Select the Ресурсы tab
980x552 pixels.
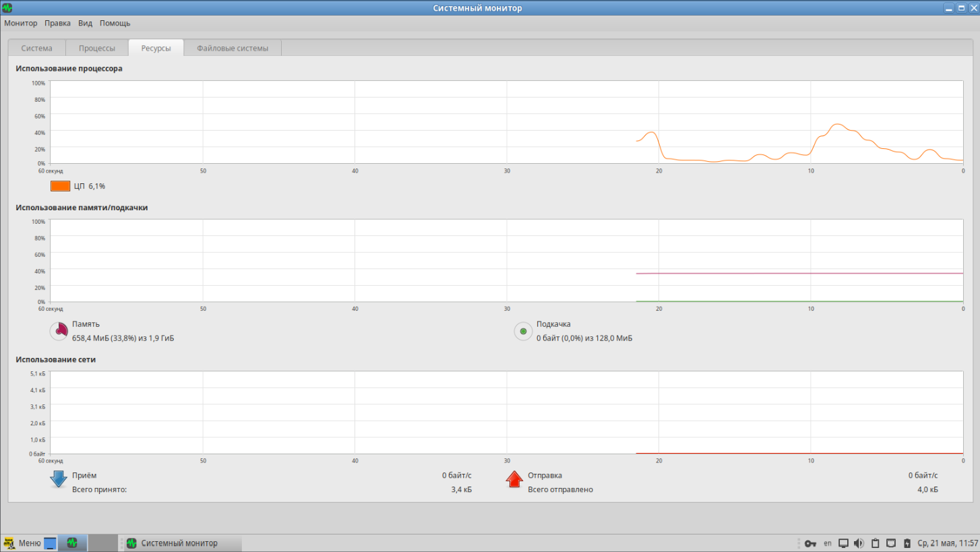click(156, 48)
